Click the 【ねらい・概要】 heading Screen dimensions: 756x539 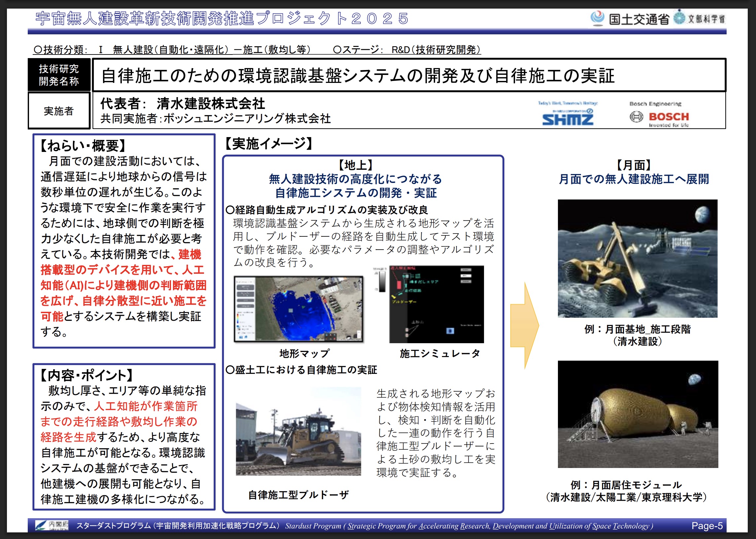[83, 146]
